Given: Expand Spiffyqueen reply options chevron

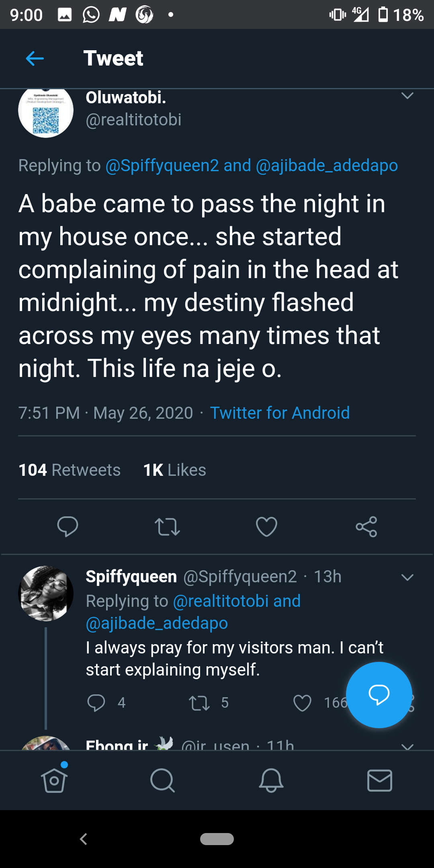Looking at the screenshot, I should click(x=407, y=577).
